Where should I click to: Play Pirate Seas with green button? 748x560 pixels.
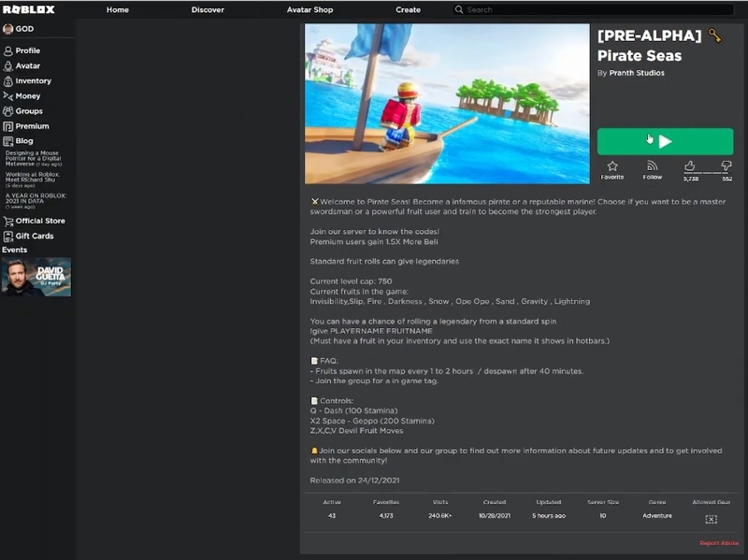[666, 141]
